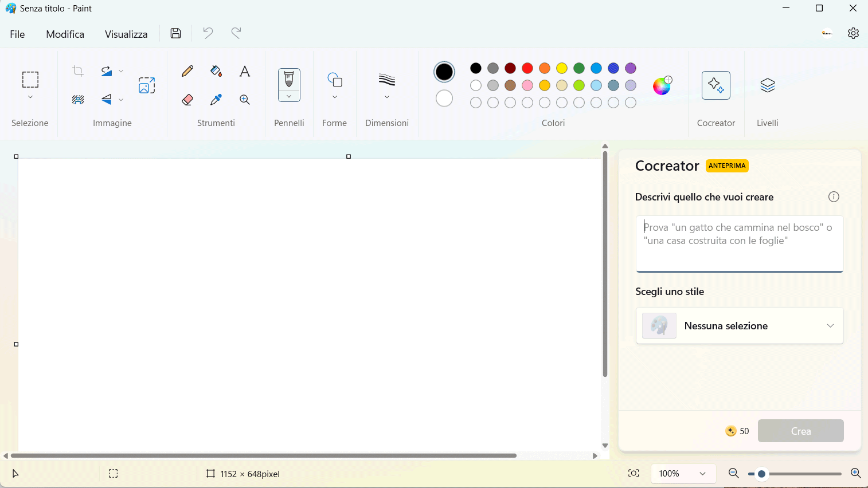The height and width of the screenshot is (488, 868).
Task: Open the Modifica menu
Action: click(65, 34)
